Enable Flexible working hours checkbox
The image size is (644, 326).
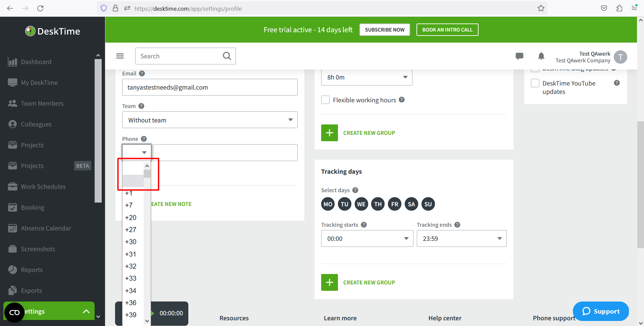coord(325,100)
